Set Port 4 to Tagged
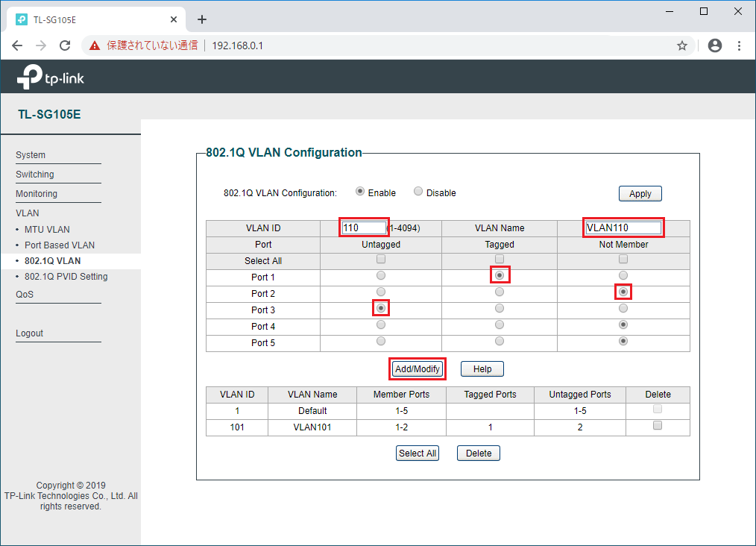This screenshot has height=546, width=756. click(500, 324)
